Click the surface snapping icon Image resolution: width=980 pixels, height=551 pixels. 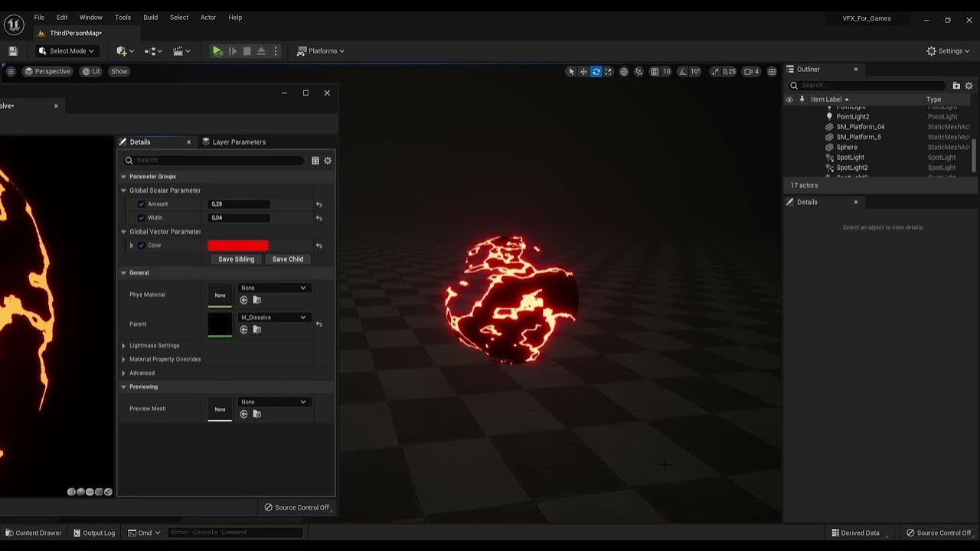pyautogui.click(x=639, y=71)
